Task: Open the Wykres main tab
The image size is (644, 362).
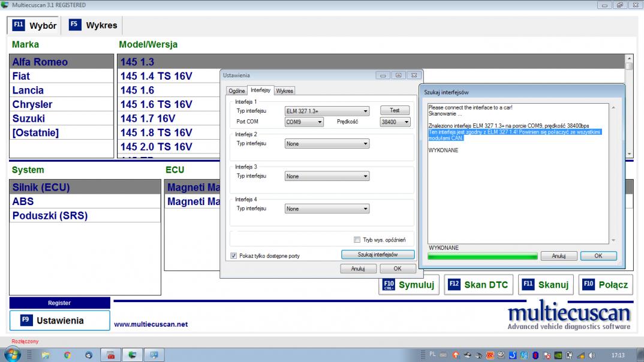Action: pyautogui.click(x=93, y=25)
